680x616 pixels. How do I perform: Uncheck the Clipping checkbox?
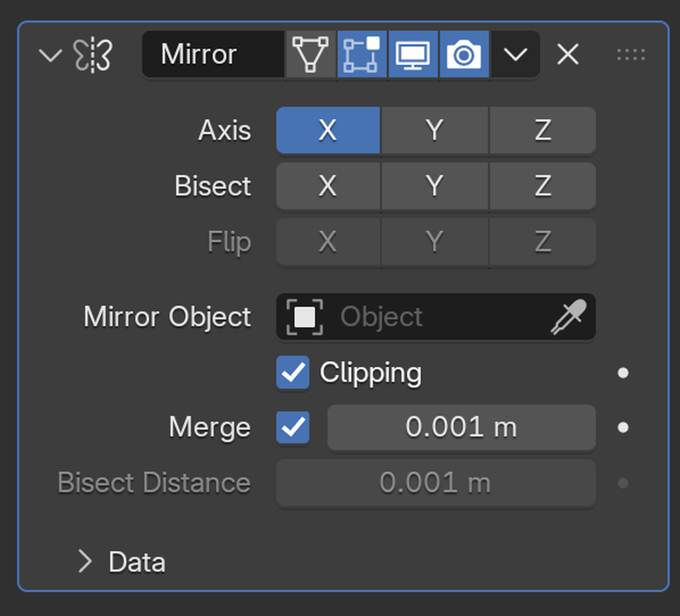[293, 372]
